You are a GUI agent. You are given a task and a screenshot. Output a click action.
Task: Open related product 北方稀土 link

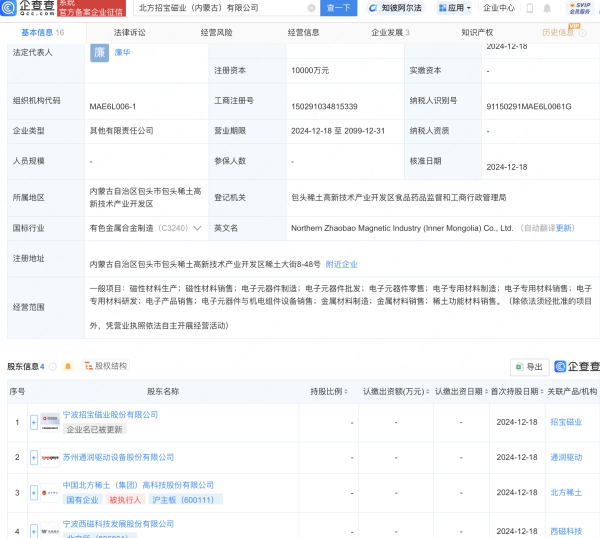tap(566, 493)
